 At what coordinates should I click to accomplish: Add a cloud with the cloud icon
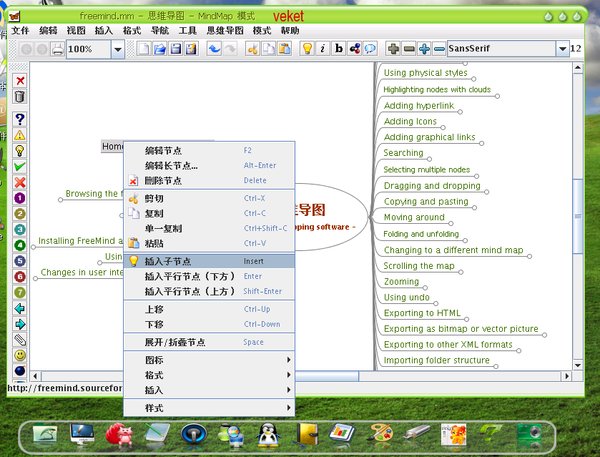370,49
